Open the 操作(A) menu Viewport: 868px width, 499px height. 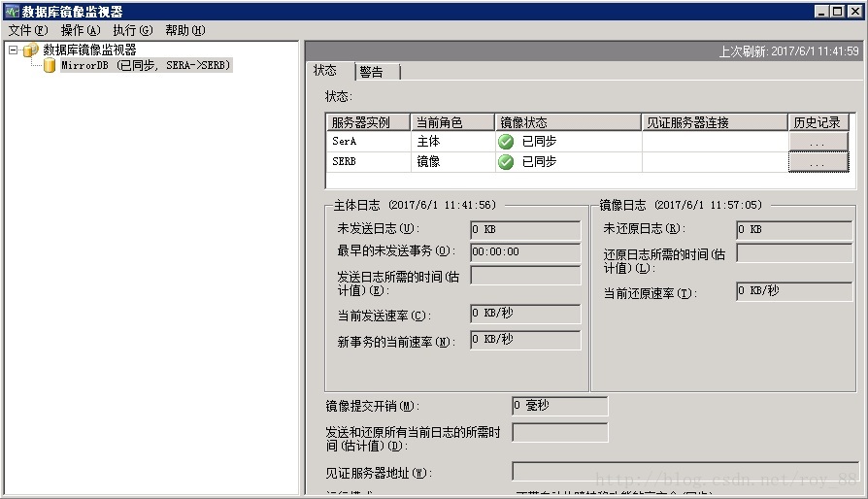click(x=81, y=30)
